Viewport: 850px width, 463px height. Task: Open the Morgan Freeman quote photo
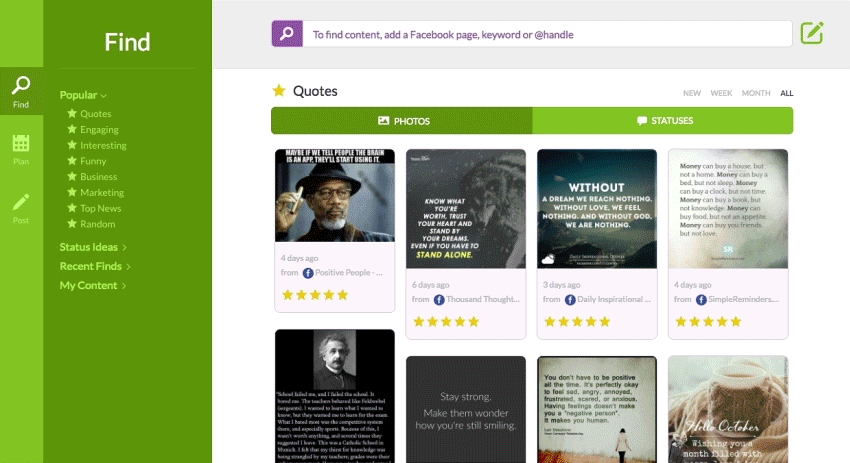[334, 196]
